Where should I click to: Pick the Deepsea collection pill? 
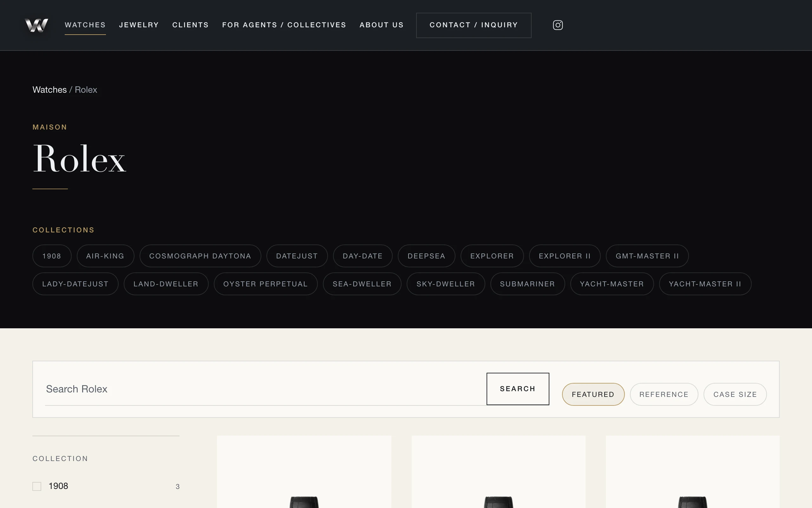[x=427, y=256]
